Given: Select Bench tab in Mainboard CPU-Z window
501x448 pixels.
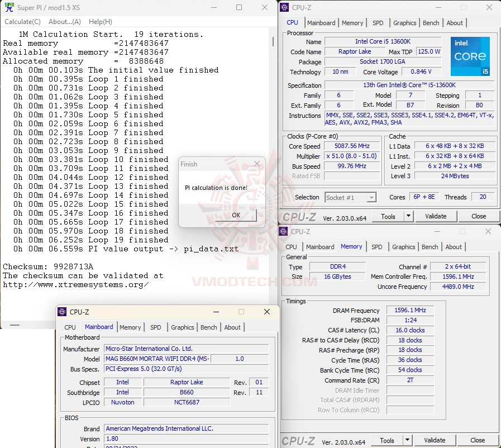Looking at the screenshot, I should [x=209, y=327].
